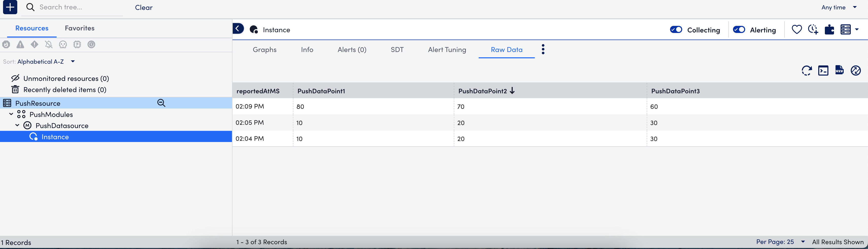Filter tree by critical flame icon
Viewport: 868px width, 249px height.
[6, 44]
